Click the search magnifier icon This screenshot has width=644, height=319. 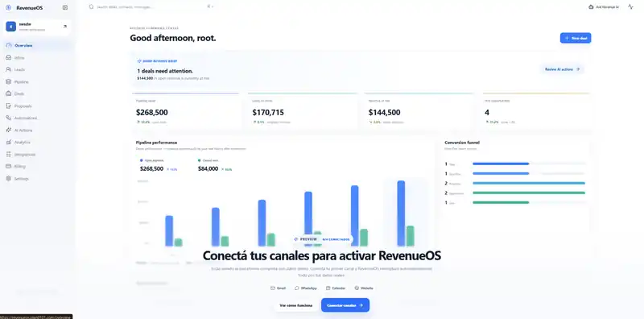92,6
